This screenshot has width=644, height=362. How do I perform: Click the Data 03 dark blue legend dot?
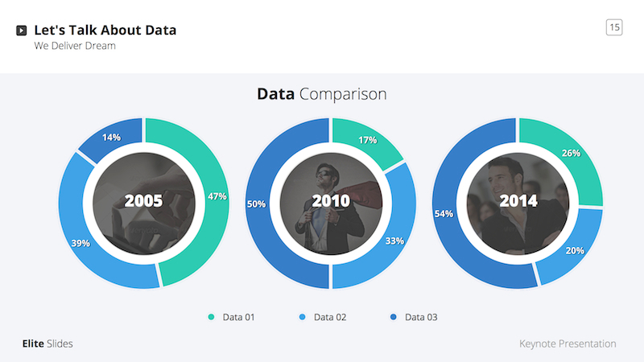pos(394,317)
